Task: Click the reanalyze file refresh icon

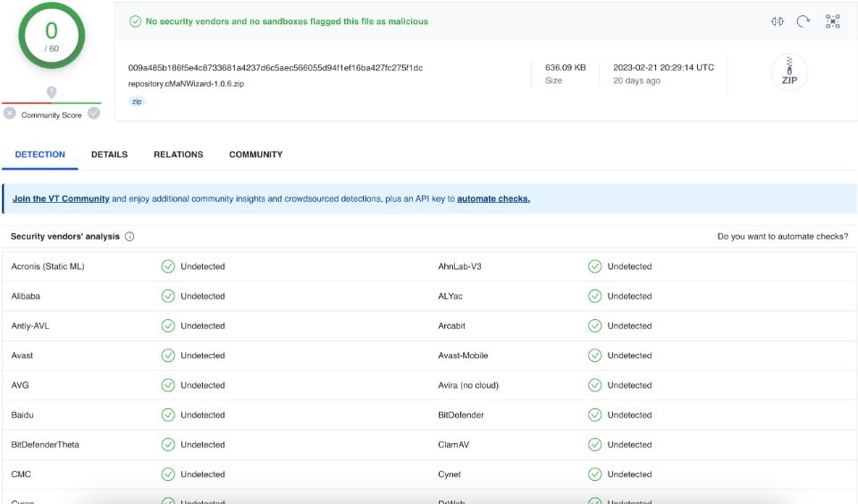Action: point(803,21)
